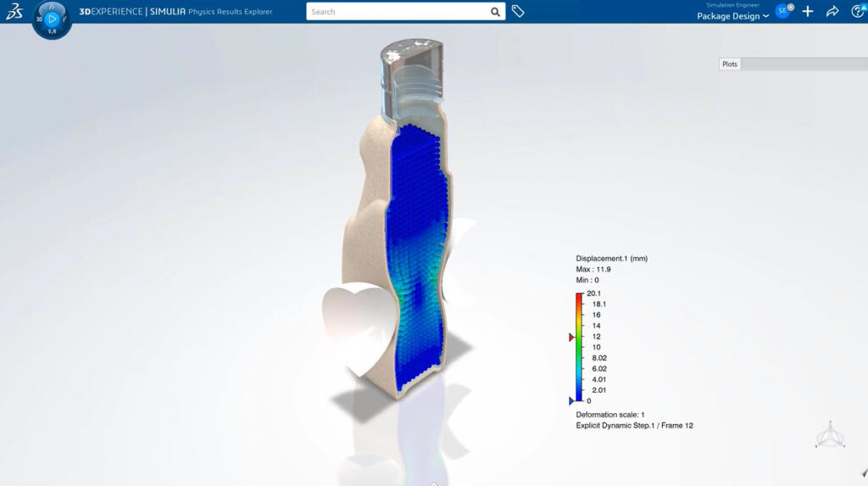Click the plus add icon in header

pyautogui.click(x=807, y=12)
